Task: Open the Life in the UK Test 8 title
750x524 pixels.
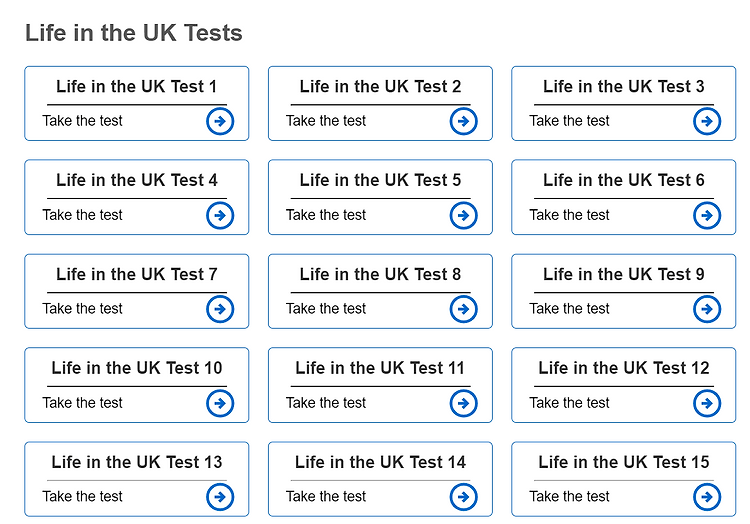Action: tap(380, 274)
